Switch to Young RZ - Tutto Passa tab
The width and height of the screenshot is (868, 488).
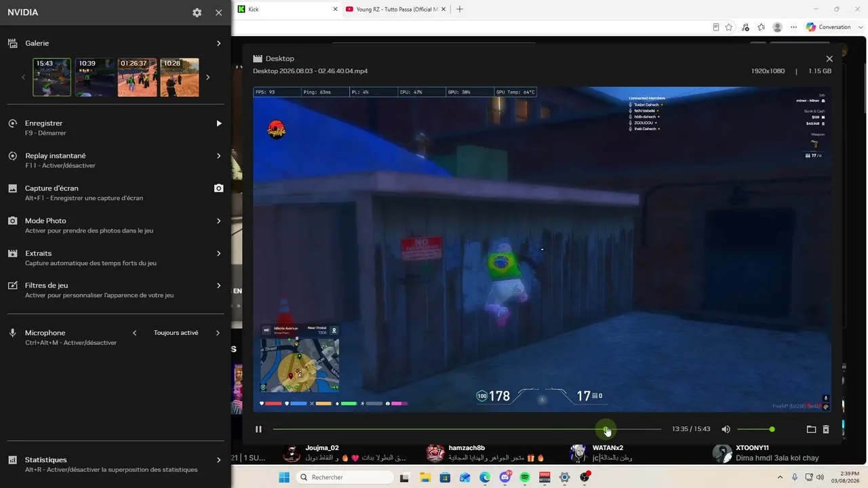coord(396,9)
